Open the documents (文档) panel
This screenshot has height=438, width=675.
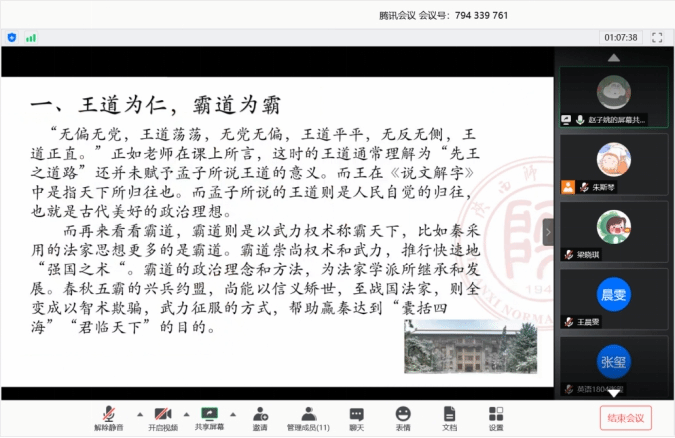(449, 417)
